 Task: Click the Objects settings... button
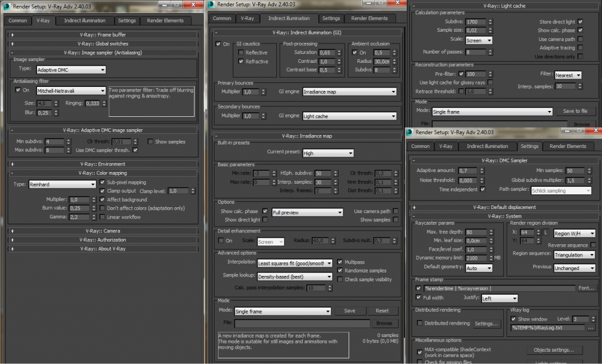pos(554,350)
